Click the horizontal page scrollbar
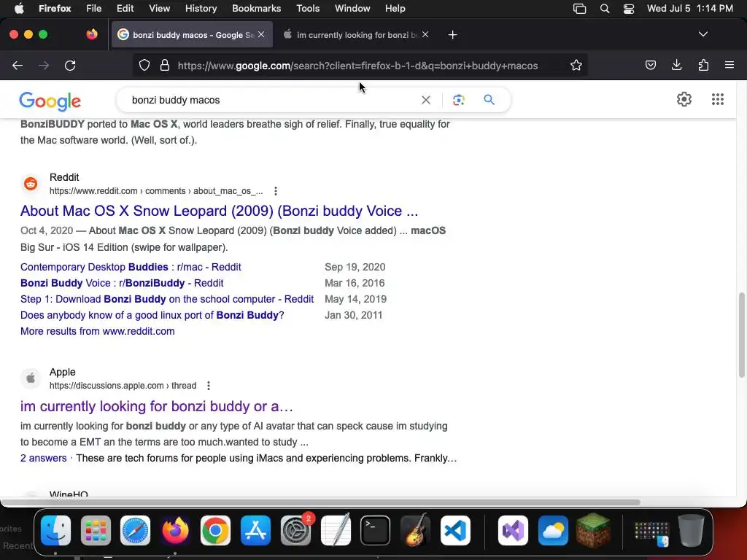Screen dimensions: 747x560 (x=320, y=502)
